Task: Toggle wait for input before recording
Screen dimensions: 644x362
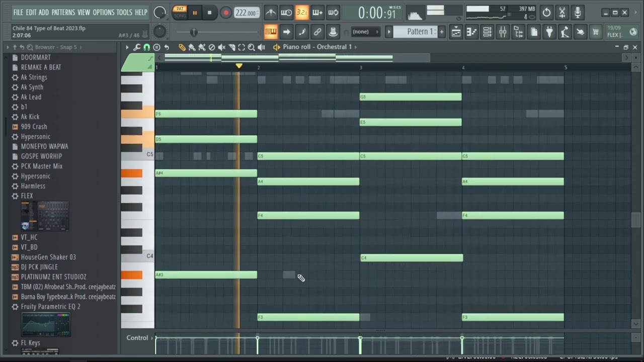Action: click(x=286, y=13)
